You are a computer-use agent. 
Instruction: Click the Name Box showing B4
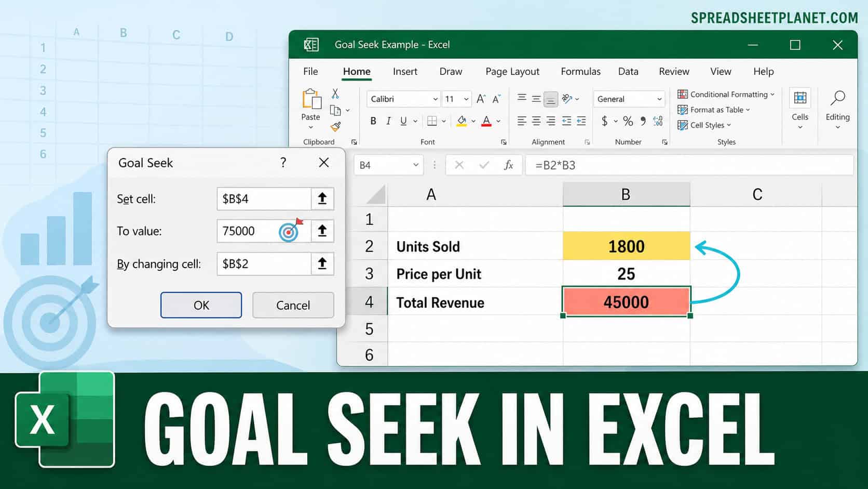(389, 165)
